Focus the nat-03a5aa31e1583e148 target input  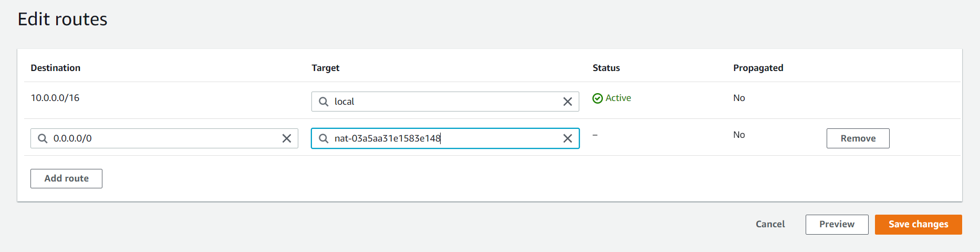(x=445, y=138)
